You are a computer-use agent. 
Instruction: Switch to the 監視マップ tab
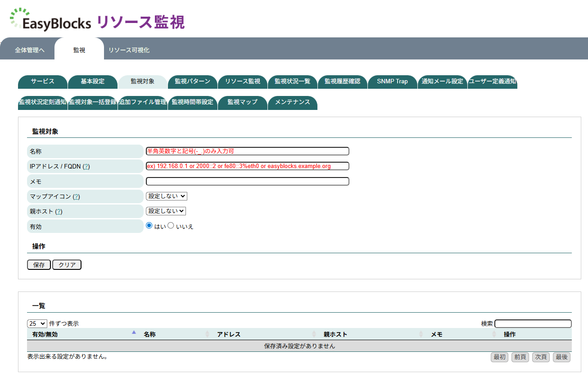(x=243, y=103)
